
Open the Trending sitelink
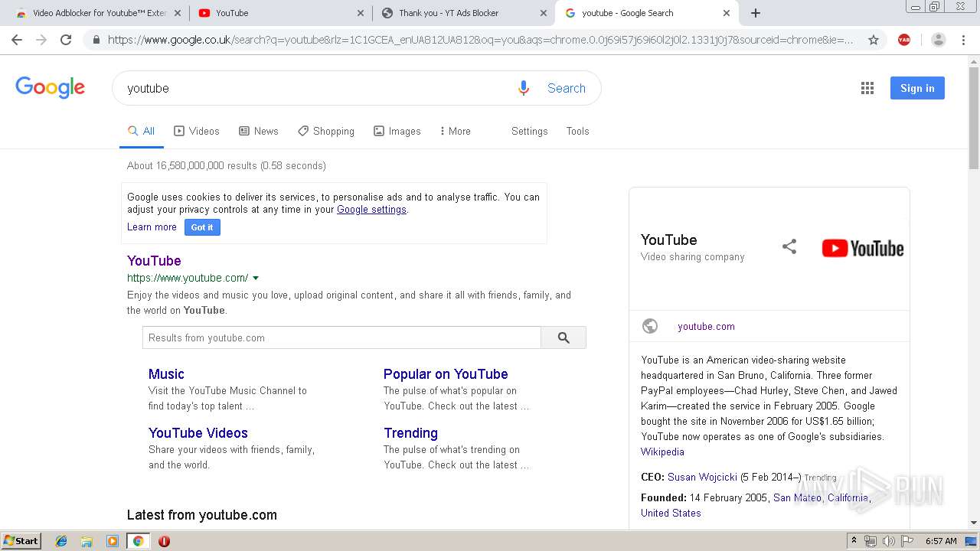tap(410, 433)
